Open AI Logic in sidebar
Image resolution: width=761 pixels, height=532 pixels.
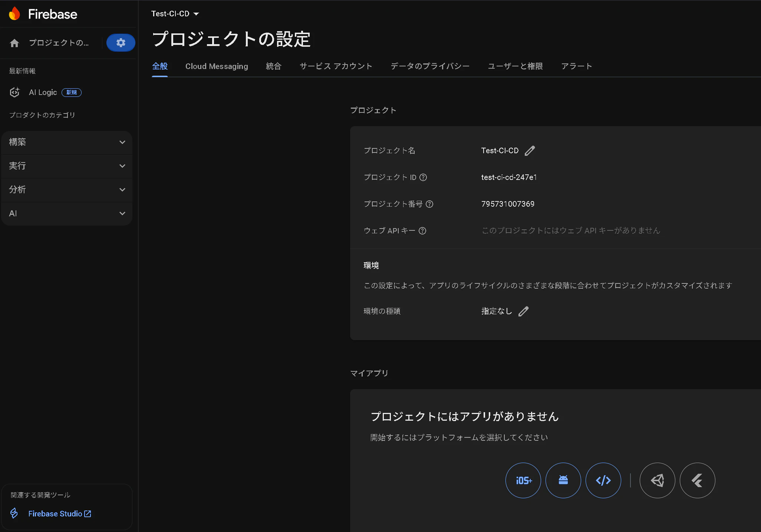point(43,92)
